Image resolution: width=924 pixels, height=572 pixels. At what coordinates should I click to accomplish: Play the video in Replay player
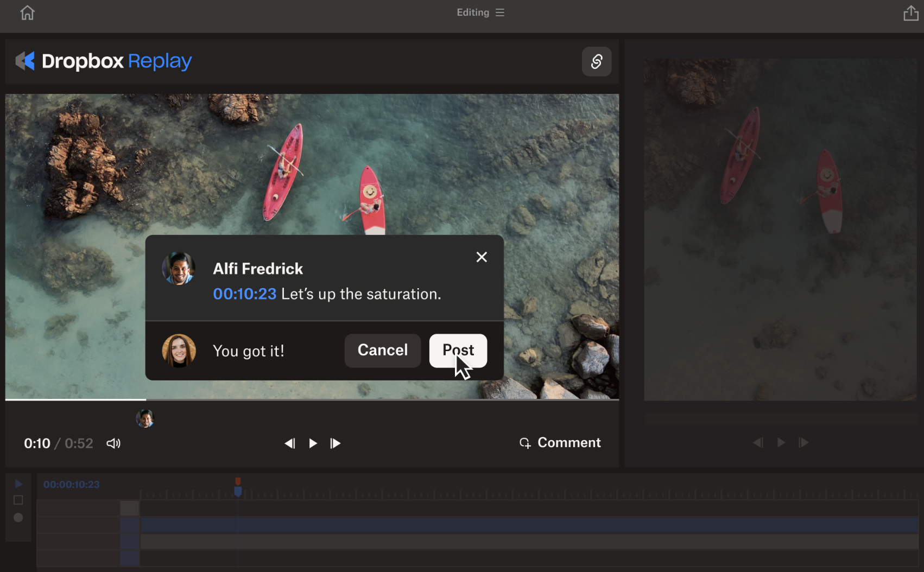click(313, 443)
